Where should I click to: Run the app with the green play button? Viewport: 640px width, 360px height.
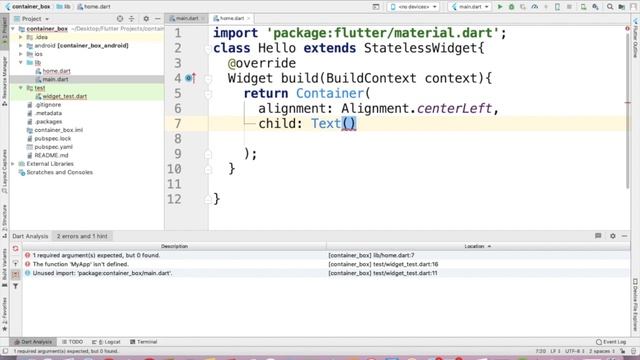pyautogui.click(x=500, y=7)
